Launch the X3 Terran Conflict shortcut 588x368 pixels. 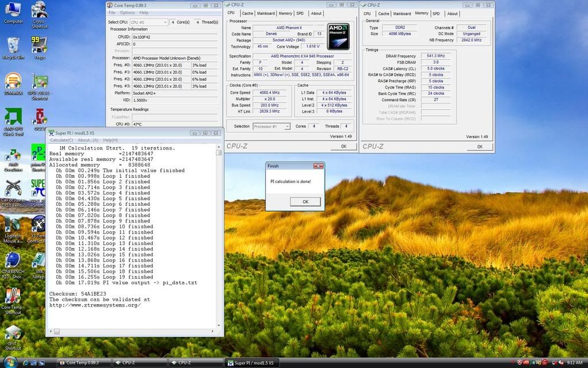click(37, 229)
